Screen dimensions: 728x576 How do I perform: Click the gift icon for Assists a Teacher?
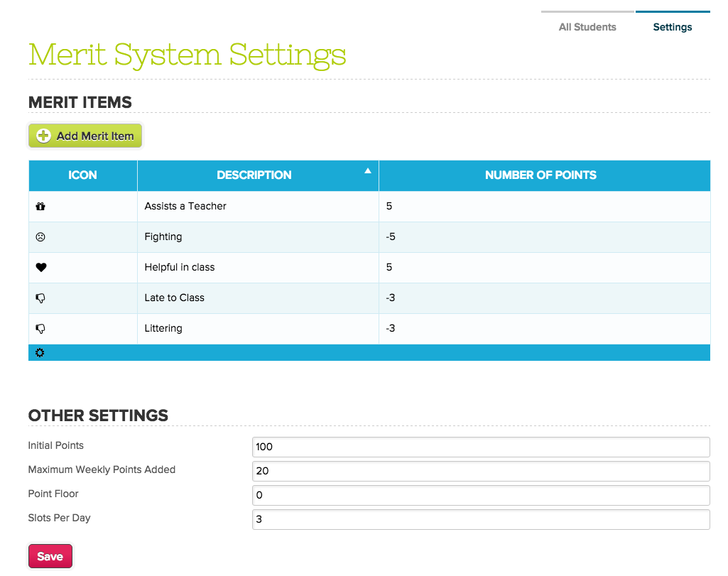40,207
